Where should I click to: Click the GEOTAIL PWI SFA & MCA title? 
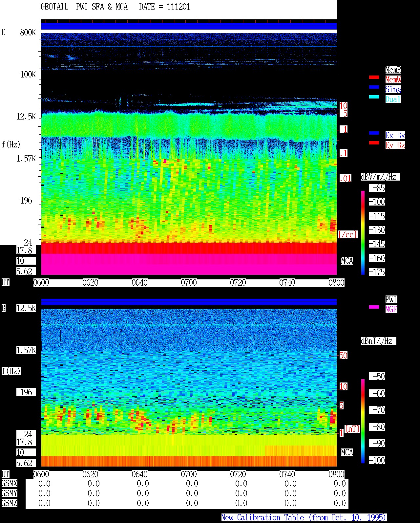84,7
